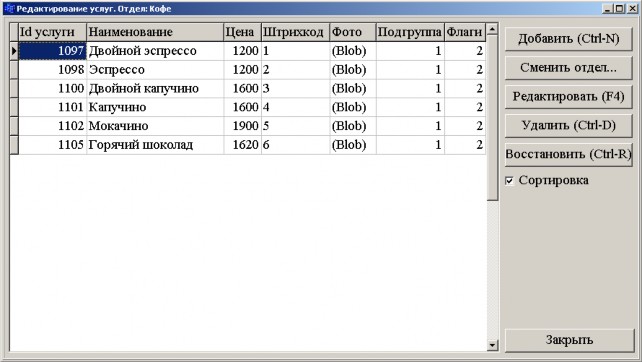Click the Добавить (Ctrl-N) button
The width and height of the screenshot is (642, 362).
[568, 39]
